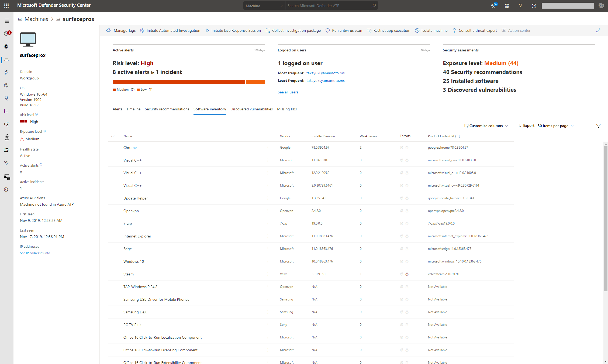Click the Search Microsoft Defender ATP field
Viewport: 608px width, 364px height.
tap(329, 6)
